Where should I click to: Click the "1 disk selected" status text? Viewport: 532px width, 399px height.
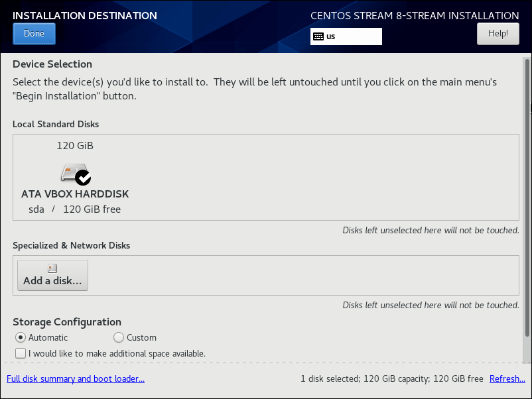[x=332, y=379]
